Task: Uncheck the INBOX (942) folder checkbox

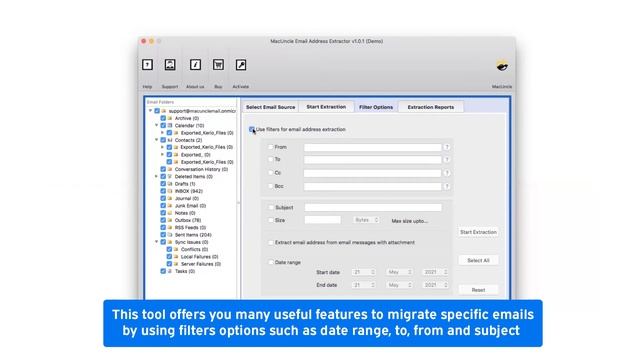Action: click(x=163, y=191)
